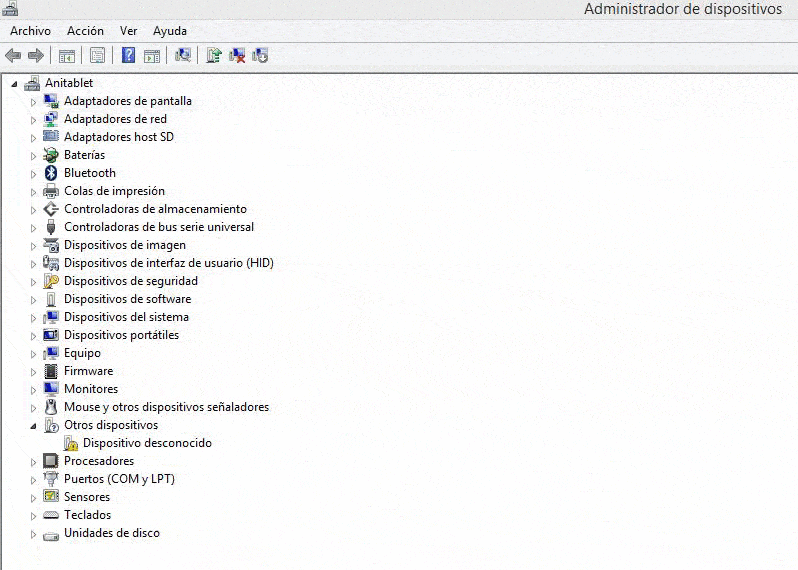
Task: Open Properties via toolbar icon
Action: [x=97, y=55]
